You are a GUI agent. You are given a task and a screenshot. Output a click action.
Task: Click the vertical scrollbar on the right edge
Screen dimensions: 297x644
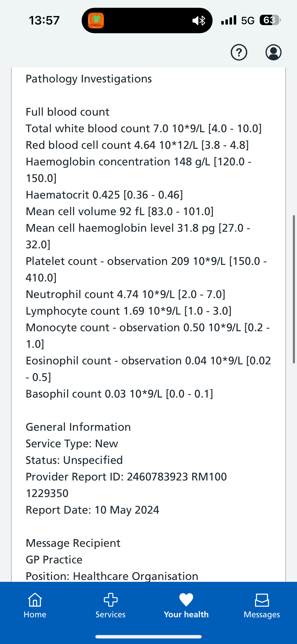[294, 289]
